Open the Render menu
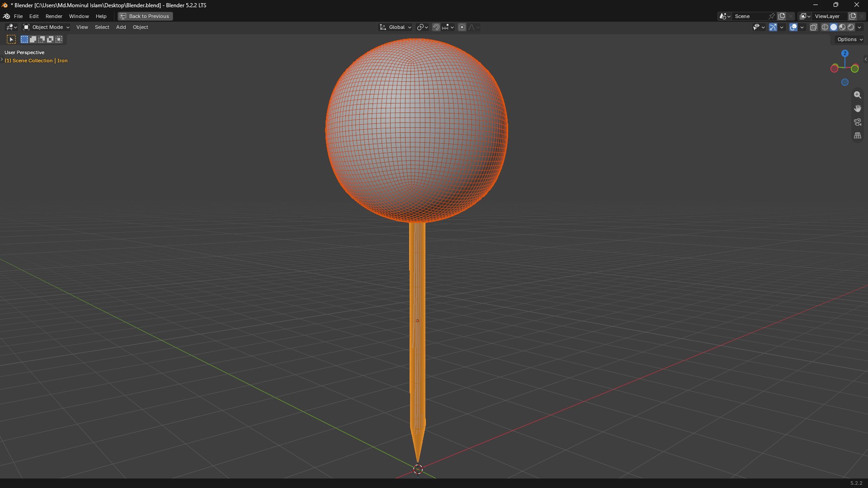Screen dimensions: 868x488 tap(54, 16)
